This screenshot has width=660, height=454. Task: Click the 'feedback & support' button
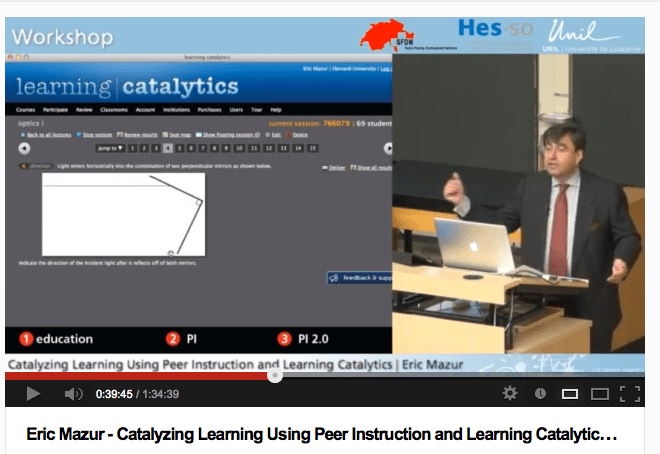pyautogui.click(x=360, y=278)
